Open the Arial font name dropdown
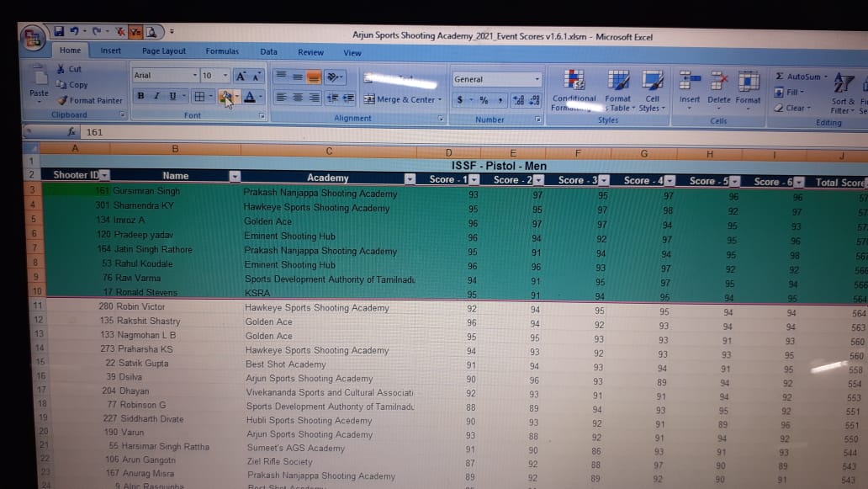The image size is (868, 489). click(x=194, y=75)
